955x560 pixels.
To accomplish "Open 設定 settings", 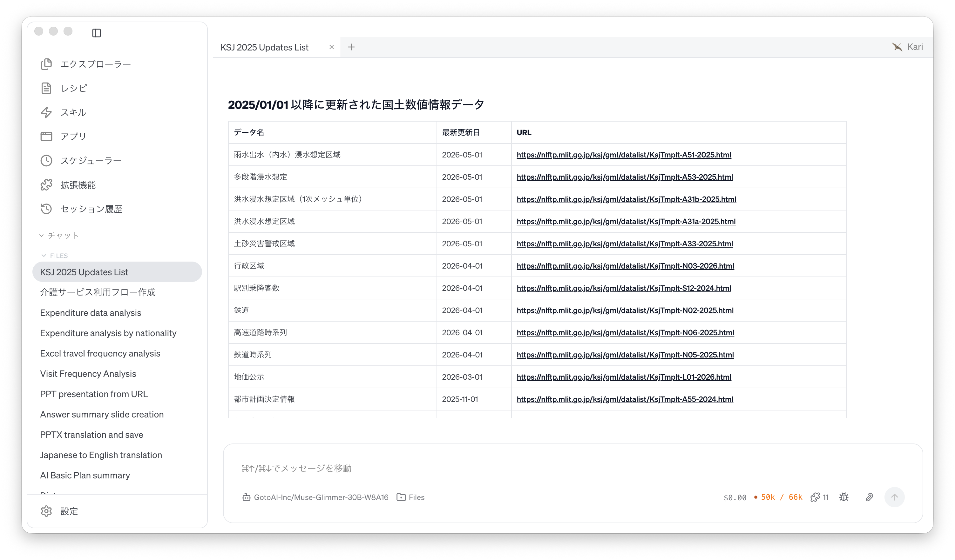I will pos(59,511).
